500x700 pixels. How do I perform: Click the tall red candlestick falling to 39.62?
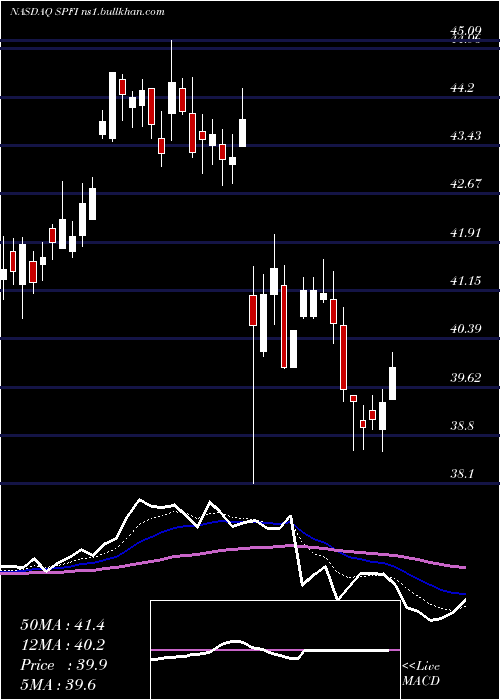pyautogui.click(x=343, y=357)
